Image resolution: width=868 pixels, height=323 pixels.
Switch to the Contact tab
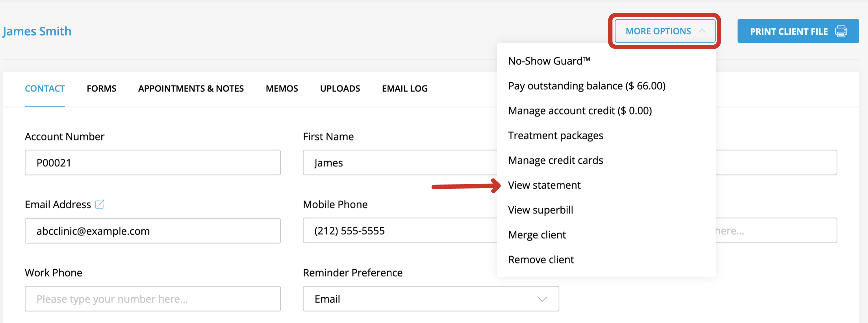pyautogui.click(x=45, y=88)
